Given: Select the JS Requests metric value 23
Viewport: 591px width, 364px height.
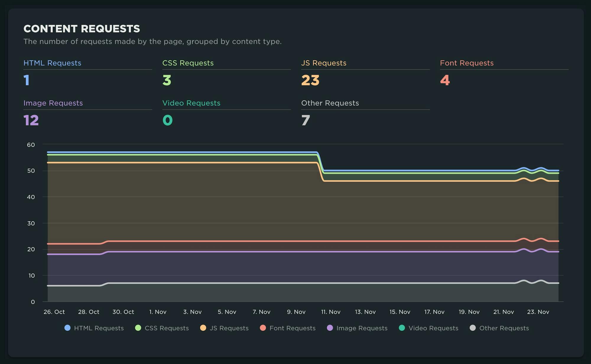Looking at the screenshot, I should pyautogui.click(x=310, y=81).
